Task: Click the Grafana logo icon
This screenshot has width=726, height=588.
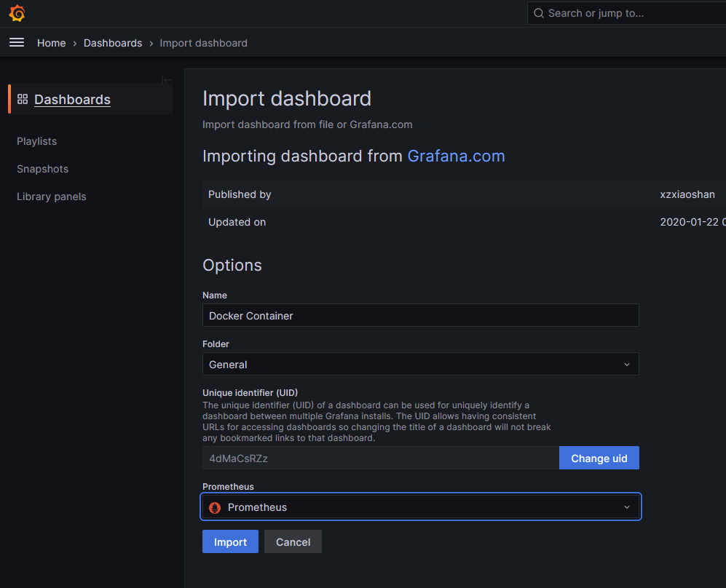Action: point(17,13)
